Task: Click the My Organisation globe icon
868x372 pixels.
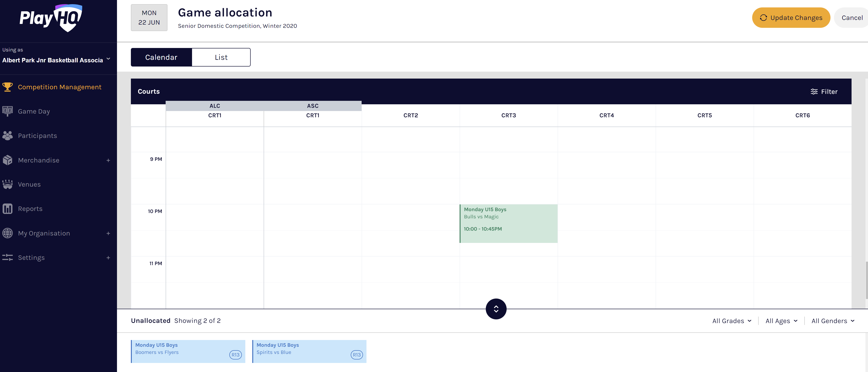Action: [7, 233]
